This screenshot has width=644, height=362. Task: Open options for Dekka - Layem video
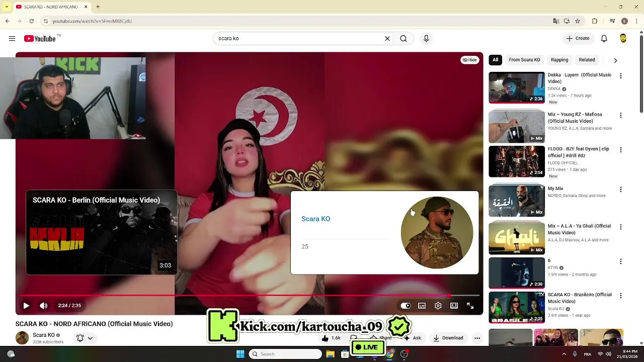(x=621, y=76)
